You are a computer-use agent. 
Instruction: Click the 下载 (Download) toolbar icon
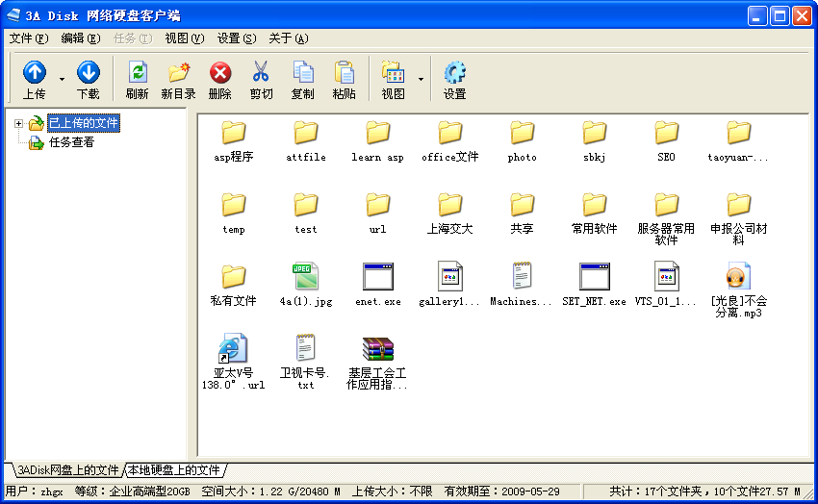tap(89, 73)
